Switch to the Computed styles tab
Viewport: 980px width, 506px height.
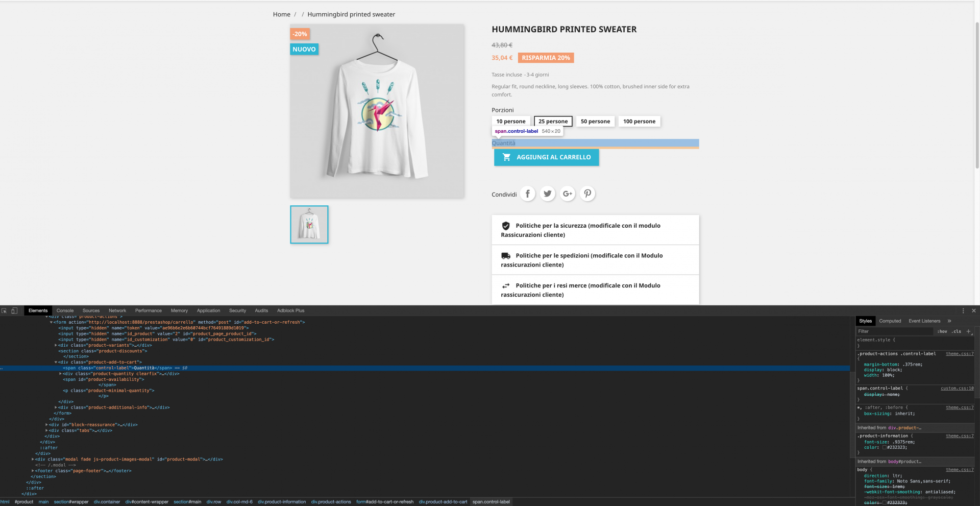coord(890,321)
